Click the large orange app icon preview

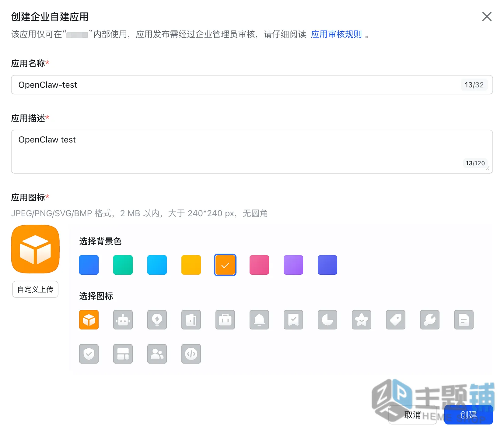tap(35, 249)
